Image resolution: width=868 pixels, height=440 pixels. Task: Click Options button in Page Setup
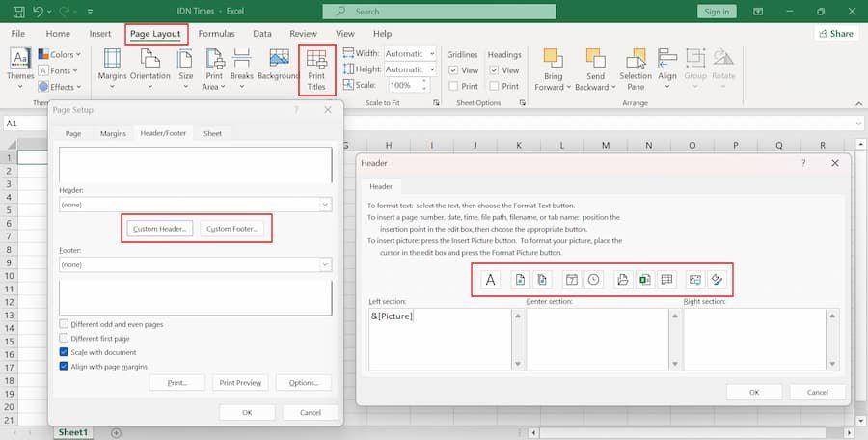304,383
